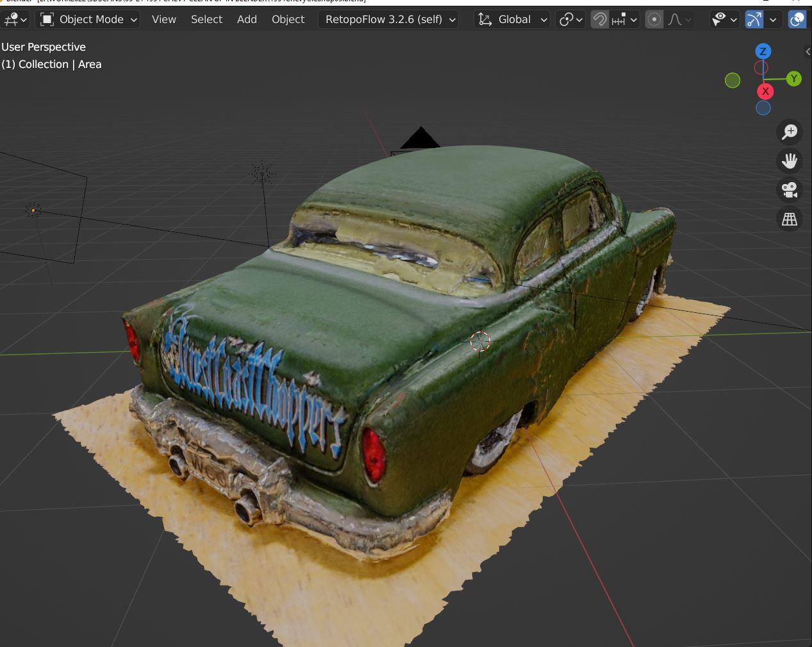The width and height of the screenshot is (812, 647).
Task: Align view to the Z axis gizmo
Action: [x=763, y=51]
